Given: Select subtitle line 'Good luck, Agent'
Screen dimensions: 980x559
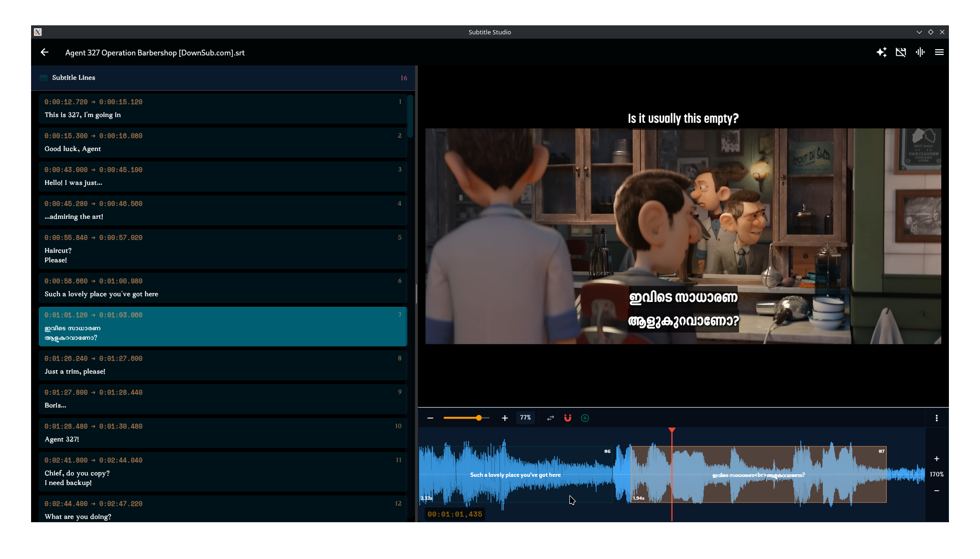Looking at the screenshot, I should tap(223, 143).
